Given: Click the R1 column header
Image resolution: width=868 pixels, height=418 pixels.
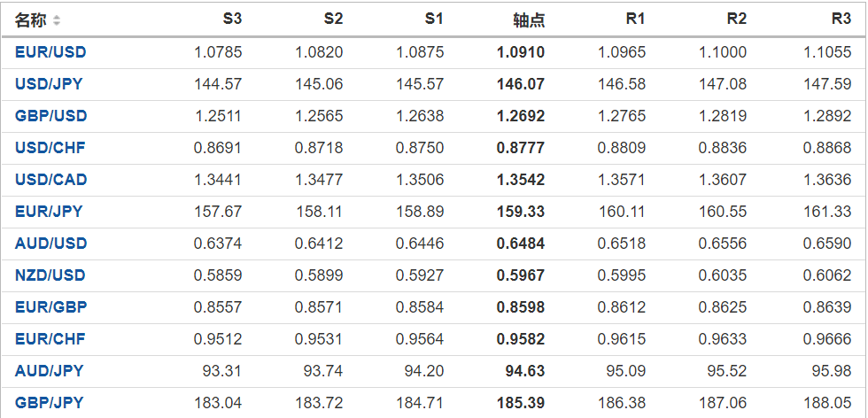Looking at the screenshot, I should coord(635,19).
